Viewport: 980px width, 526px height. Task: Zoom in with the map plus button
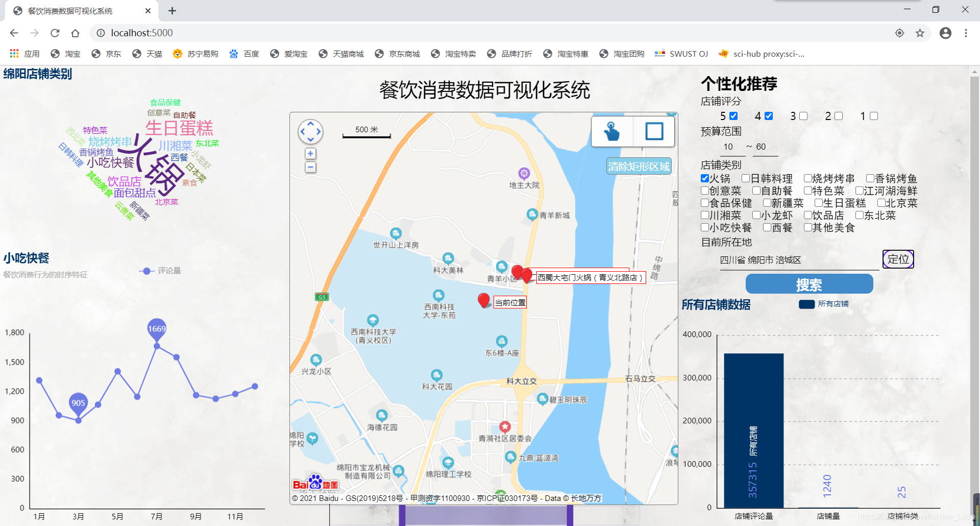tap(310, 153)
